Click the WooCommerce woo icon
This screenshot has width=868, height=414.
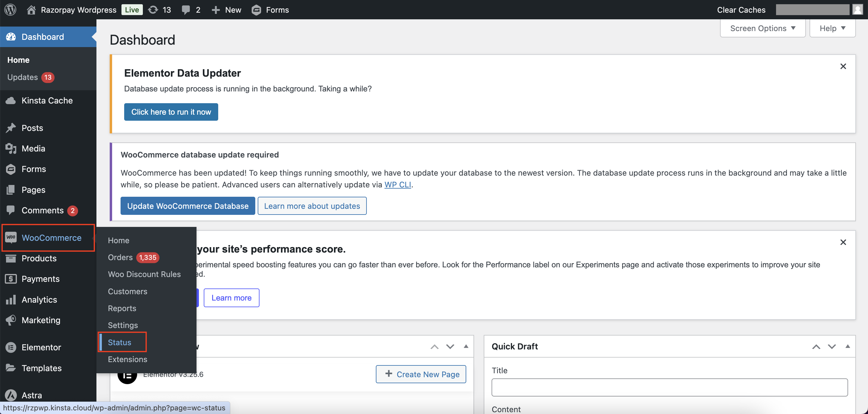(x=11, y=237)
